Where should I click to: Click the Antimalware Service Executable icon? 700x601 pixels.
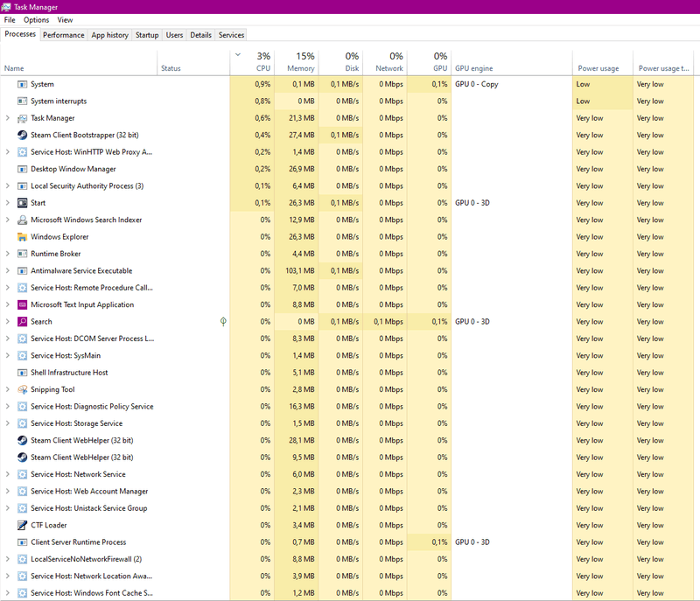click(23, 271)
